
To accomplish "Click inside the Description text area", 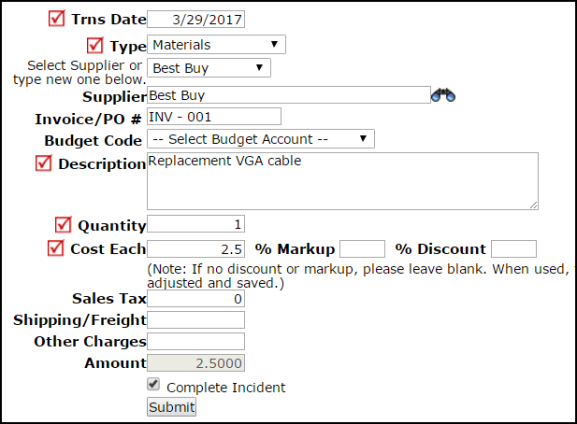I will 343,181.
